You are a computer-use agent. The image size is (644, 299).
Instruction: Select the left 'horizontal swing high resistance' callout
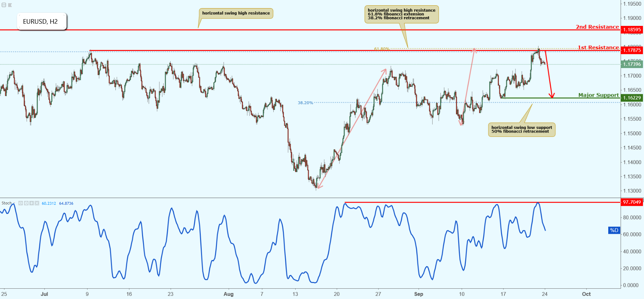point(236,13)
